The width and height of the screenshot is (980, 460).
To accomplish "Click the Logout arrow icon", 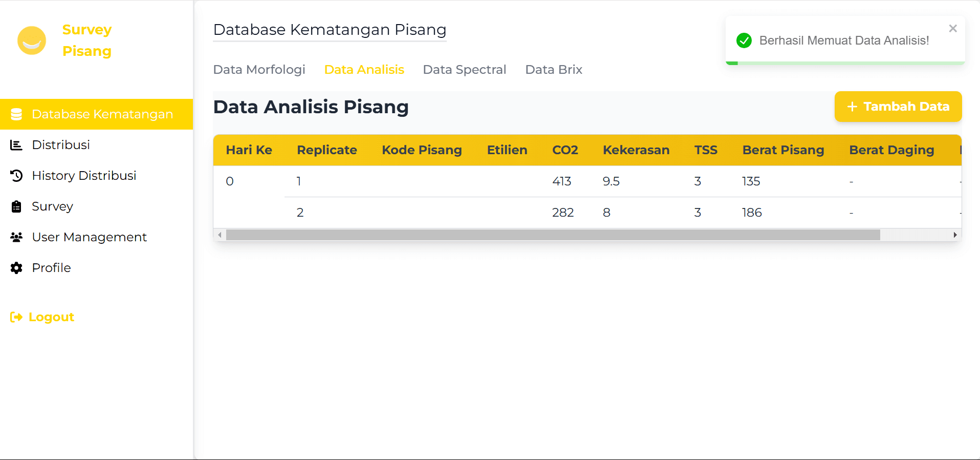I will pyautogui.click(x=16, y=317).
